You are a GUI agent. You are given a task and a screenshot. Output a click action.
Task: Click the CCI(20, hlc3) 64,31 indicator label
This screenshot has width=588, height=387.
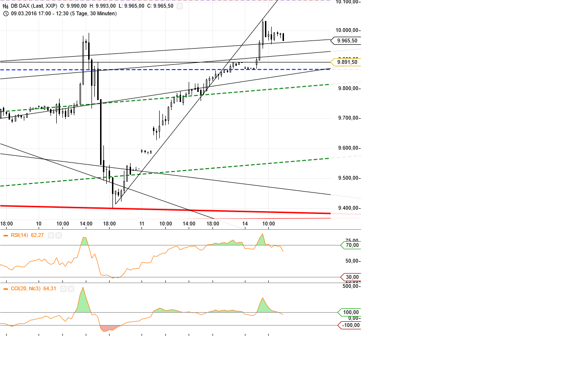tap(33, 289)
